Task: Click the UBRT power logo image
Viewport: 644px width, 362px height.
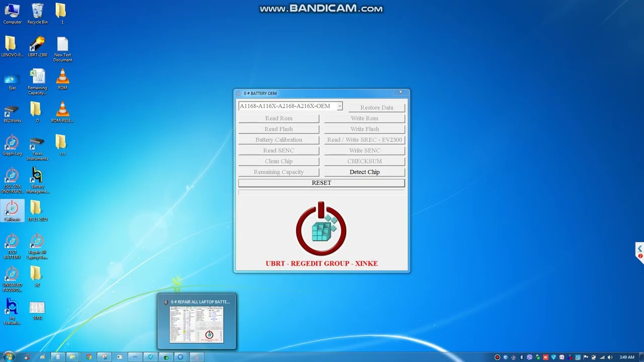Action: coord(321,229)
